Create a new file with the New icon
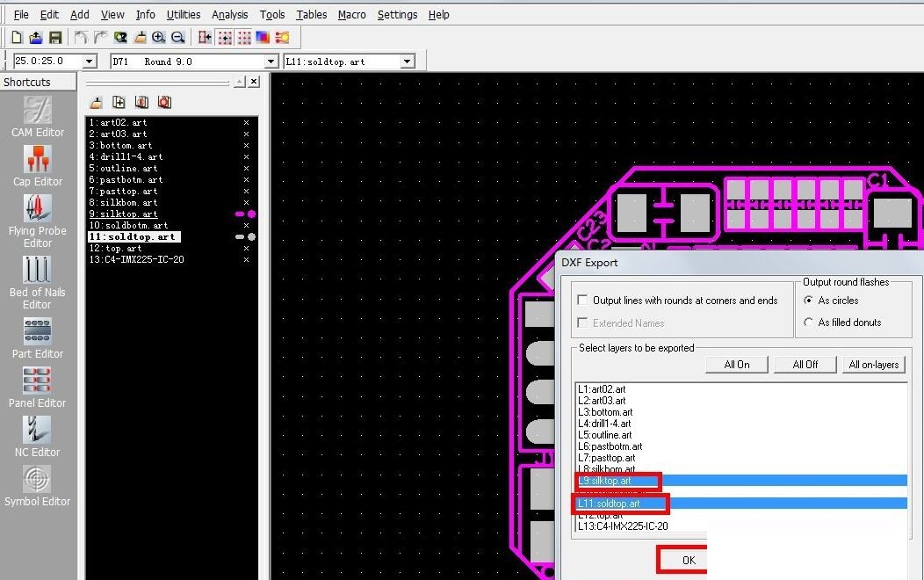The width and height of the screenshot is (924, 580). click(17, 38)
